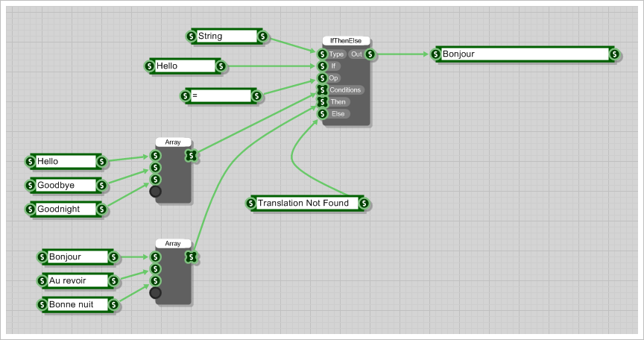Select the IfThenElse node title bar

(347, 41)
